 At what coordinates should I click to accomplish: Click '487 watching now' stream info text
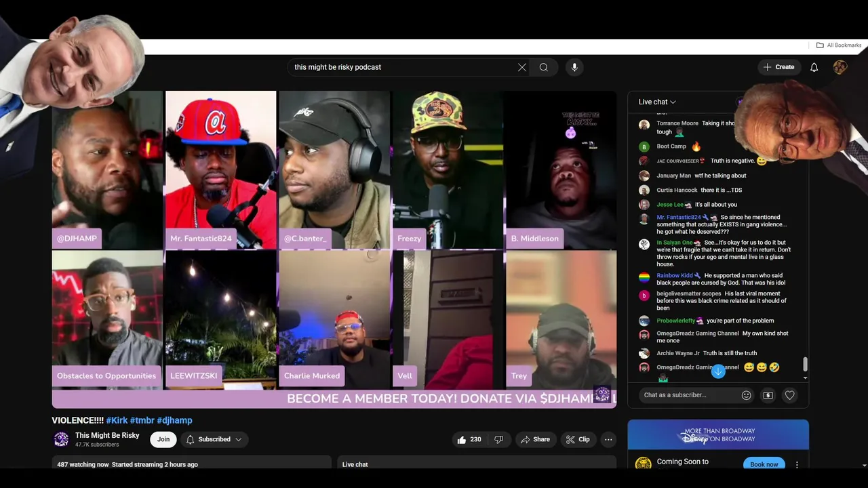[83, 465]
